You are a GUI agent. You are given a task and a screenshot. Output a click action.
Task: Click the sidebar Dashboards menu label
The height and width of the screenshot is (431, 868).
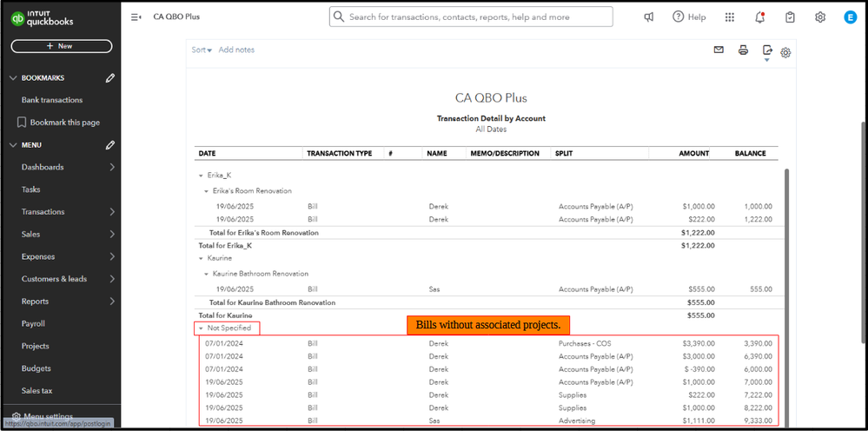click(43, 167)
